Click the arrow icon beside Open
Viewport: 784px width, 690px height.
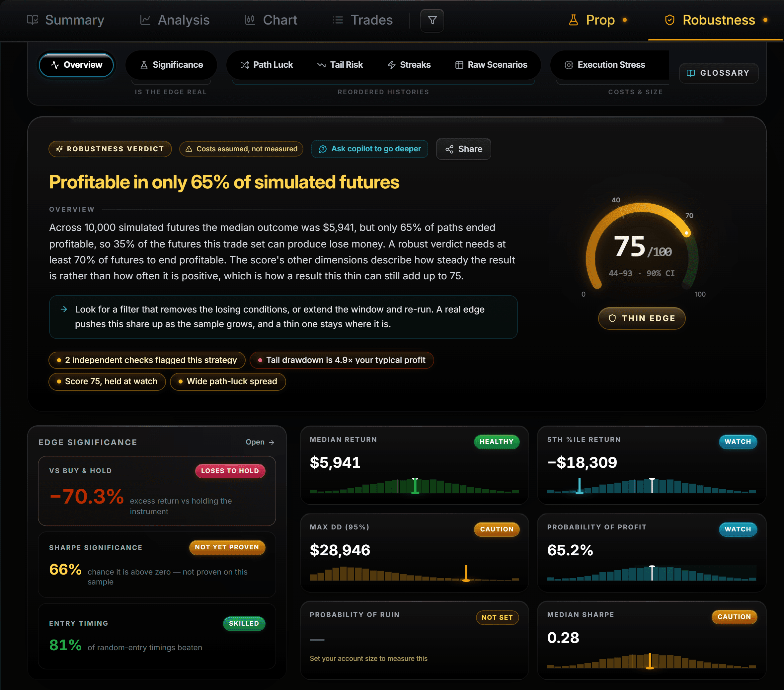tap(272, 443)
